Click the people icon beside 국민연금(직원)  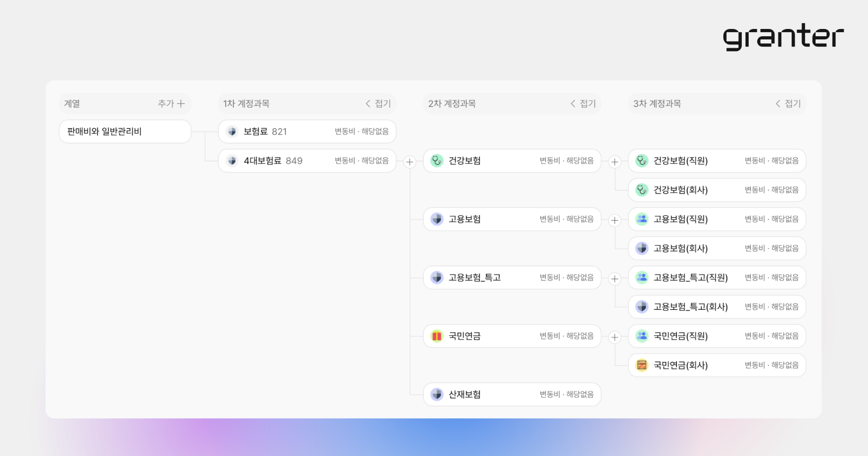click(x=642, y=336)
